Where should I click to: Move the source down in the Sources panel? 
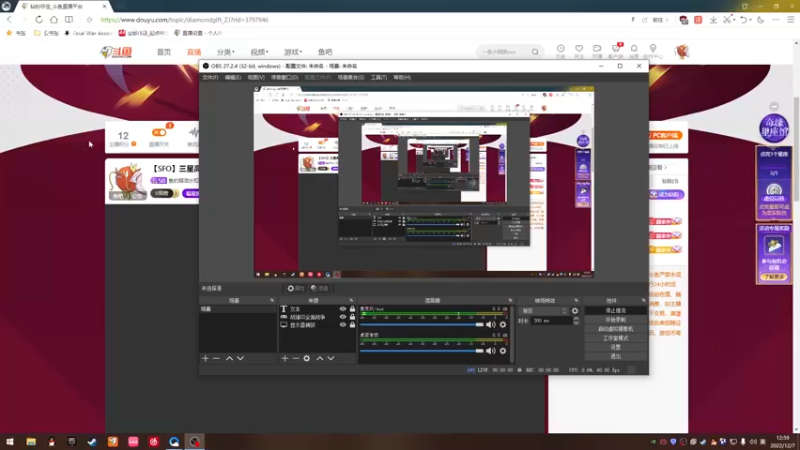[331, 359]
